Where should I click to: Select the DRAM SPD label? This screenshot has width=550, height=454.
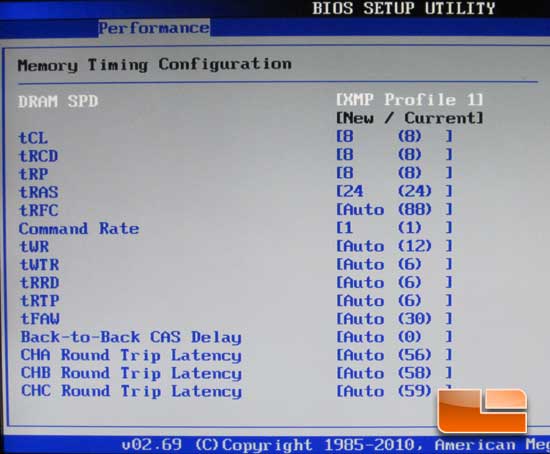coord(58,101)
